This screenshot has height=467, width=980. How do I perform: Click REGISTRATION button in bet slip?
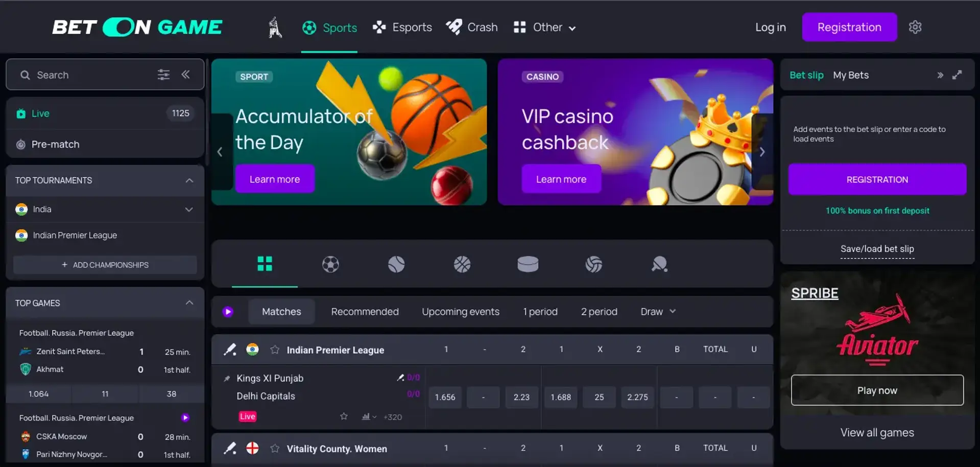click(x=877, y=179)
